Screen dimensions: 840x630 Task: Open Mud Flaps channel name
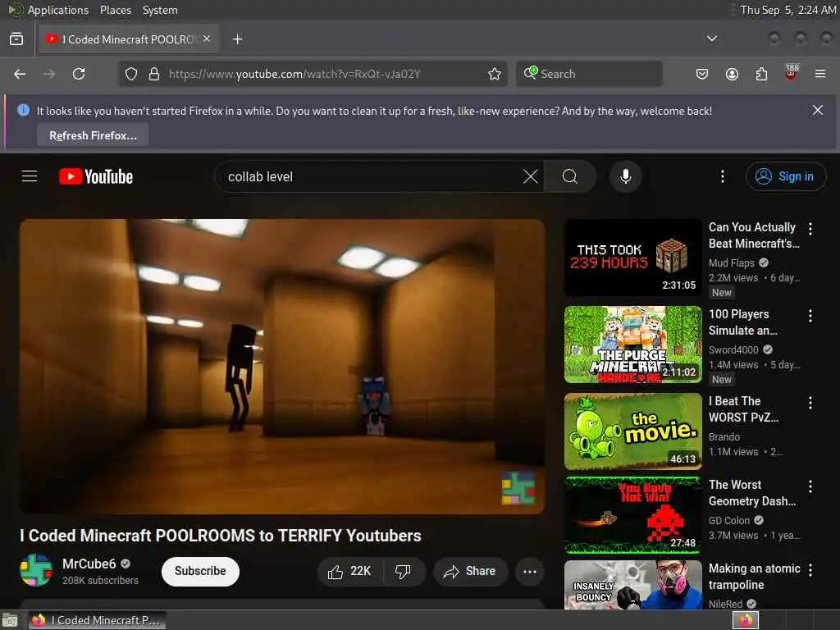tap(731, 263)
